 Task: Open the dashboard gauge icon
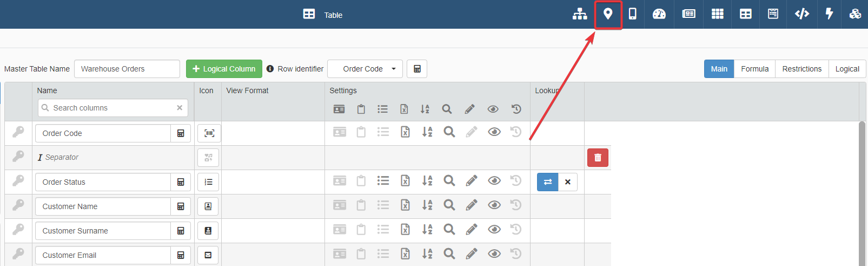pyautogui.click(x=659, y=14)
